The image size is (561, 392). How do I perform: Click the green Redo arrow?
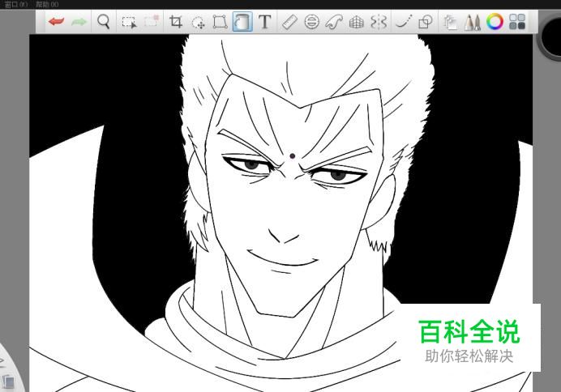tap(79, 22)
